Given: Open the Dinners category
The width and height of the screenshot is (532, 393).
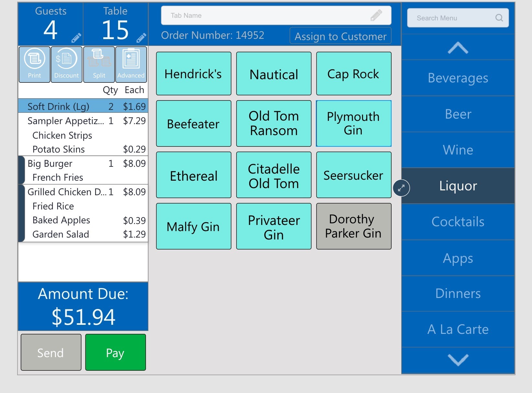Looking at the screenshot, I should coord(458,293).
